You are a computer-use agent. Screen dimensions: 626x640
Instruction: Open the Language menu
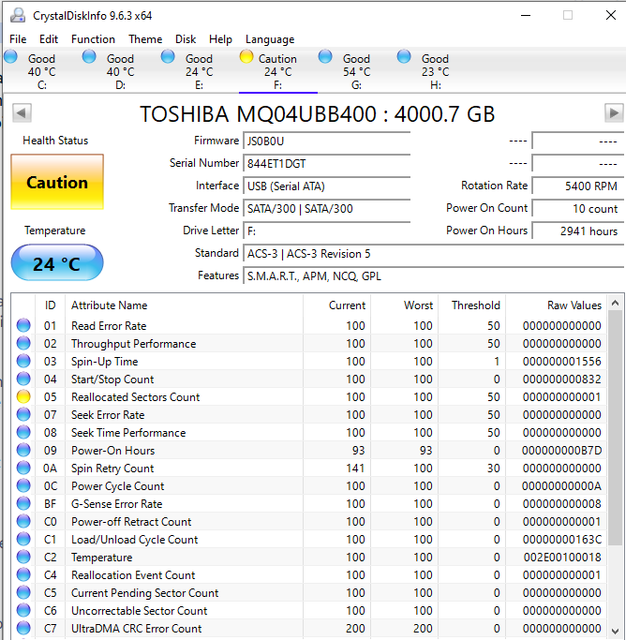(x=269, y=39)
